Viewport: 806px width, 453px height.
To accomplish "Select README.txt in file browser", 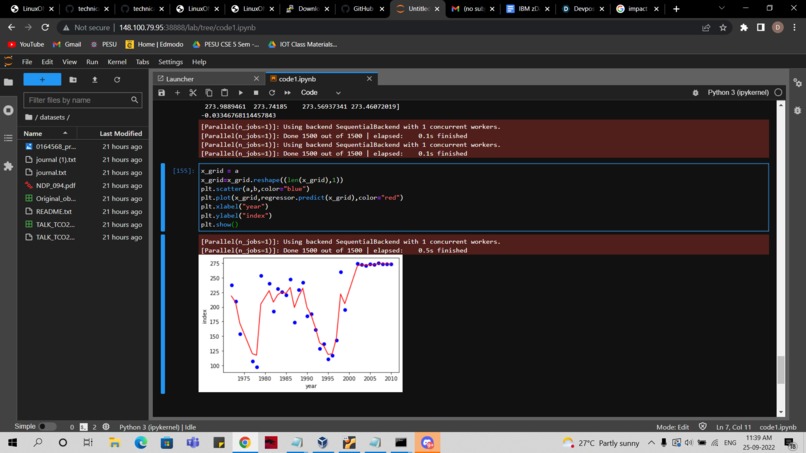I will (x=83, y=211).
